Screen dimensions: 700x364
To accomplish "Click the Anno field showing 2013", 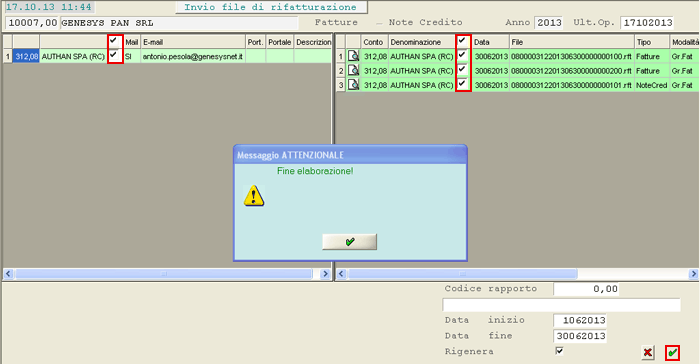I will (549, 23).
